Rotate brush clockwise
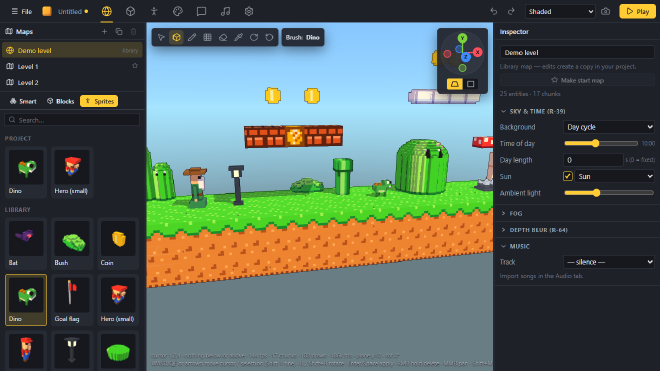The image size is (660, 371). (254, 37)
